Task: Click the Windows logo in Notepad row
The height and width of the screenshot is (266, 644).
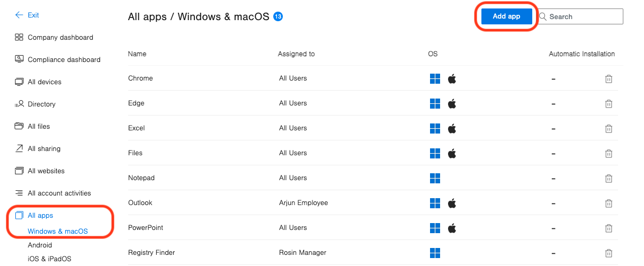Action: click(x=435, y=179)
